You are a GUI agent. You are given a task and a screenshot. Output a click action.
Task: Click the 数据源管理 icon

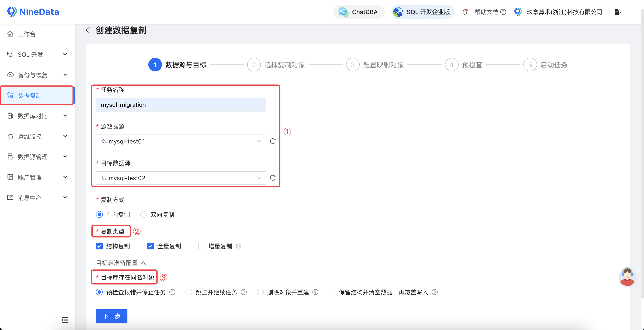10,157
